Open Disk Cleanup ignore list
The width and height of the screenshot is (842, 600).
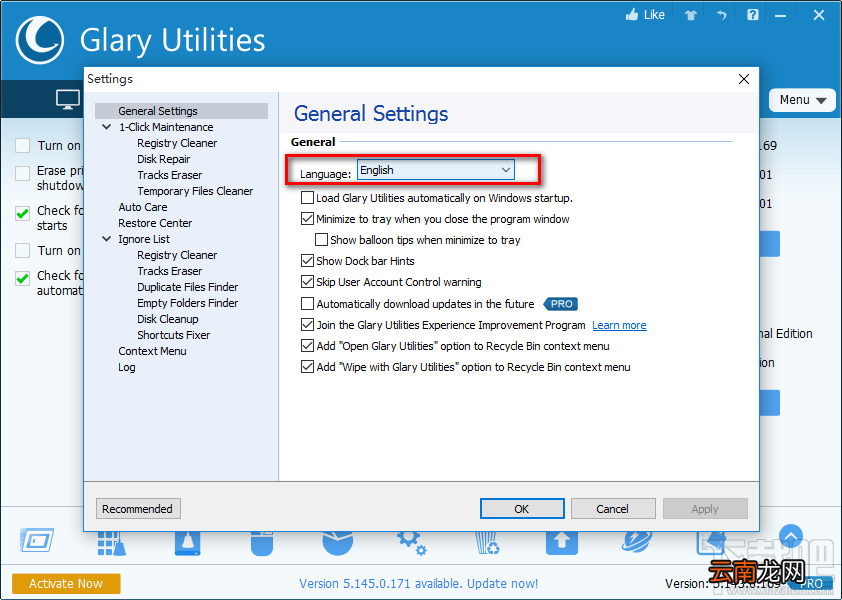coord(168,319)
